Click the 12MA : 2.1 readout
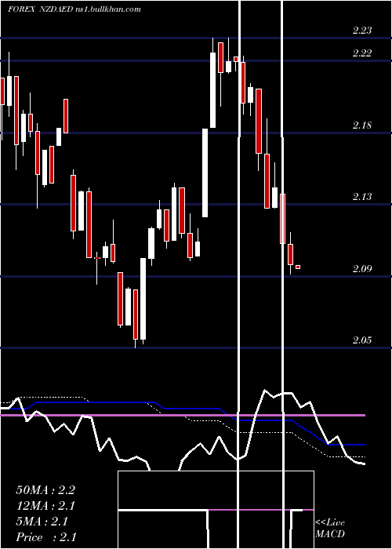This screenshot has width=392, height=549. tap(45, 506)
